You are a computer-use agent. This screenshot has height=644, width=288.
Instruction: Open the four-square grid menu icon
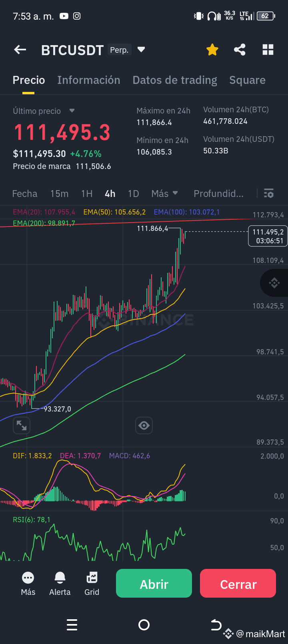pos(268,50)
